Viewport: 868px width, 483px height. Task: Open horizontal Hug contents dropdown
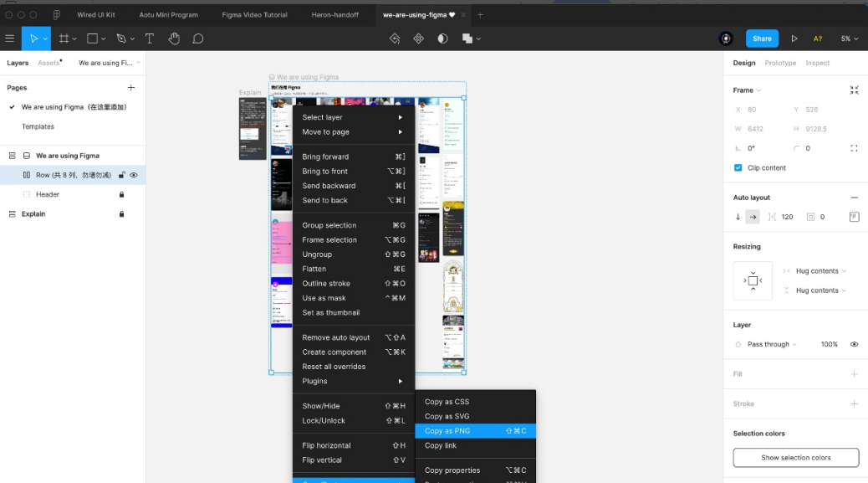click(821, 271)
